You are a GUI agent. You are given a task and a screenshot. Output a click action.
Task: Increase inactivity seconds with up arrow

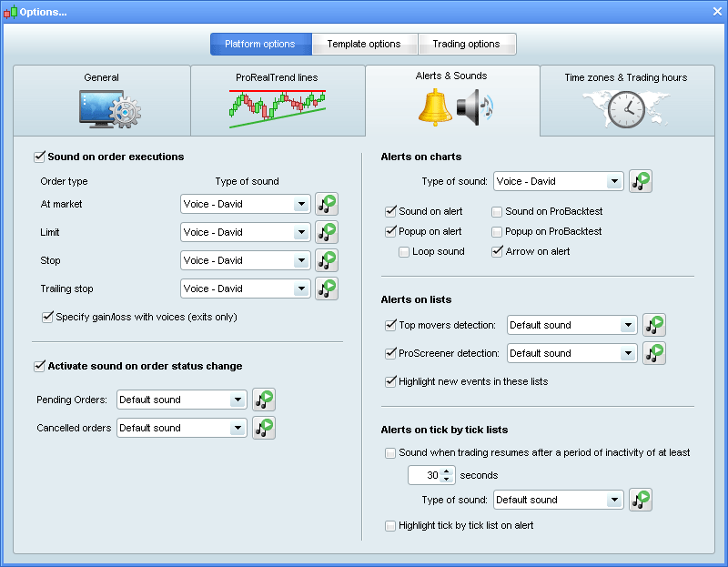447,471
